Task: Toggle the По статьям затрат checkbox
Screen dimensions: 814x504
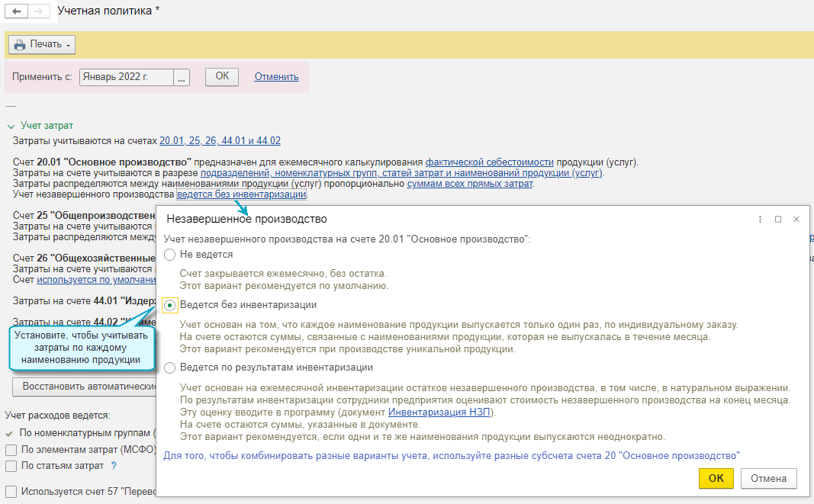Action: [11, 466]
